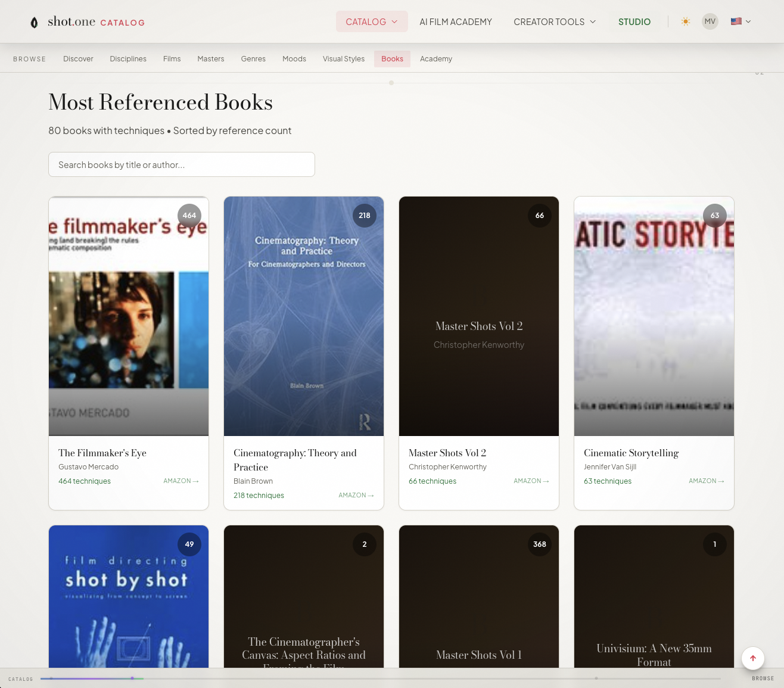Viewport: 784px width, 688px height.
Task: Open Univisium: A New 35mm Format cover
Action: pos(654,596)
